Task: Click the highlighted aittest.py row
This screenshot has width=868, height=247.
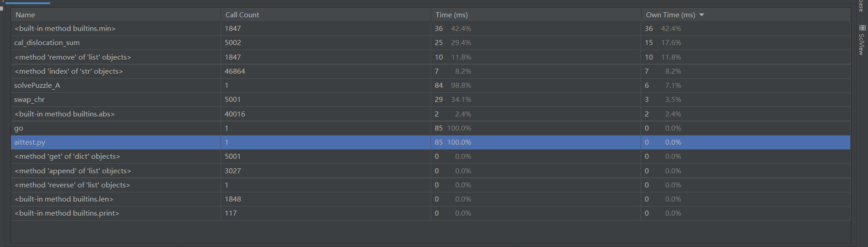Action: [x=30, y=142]
